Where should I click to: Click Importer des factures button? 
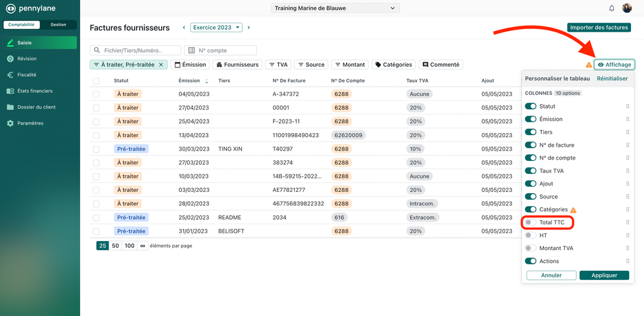[x=599, y=28]
